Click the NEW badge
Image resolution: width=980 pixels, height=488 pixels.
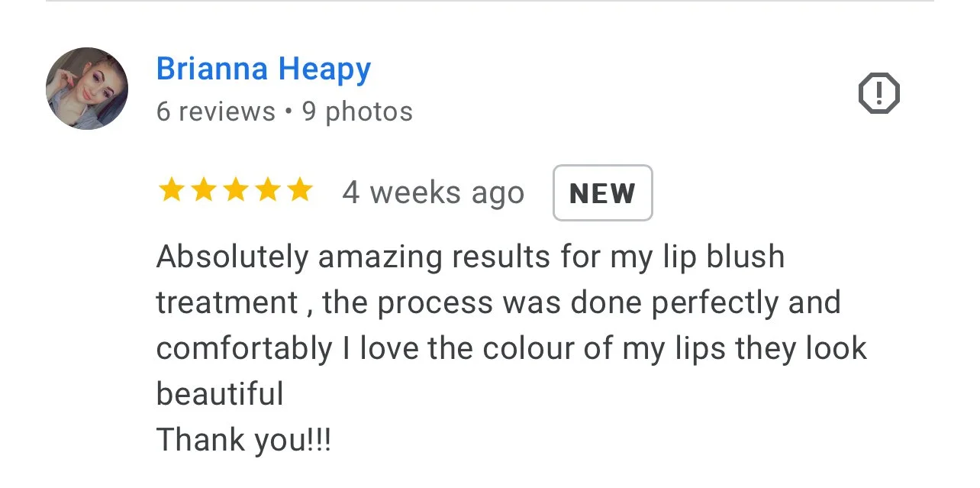click(603, 193)
